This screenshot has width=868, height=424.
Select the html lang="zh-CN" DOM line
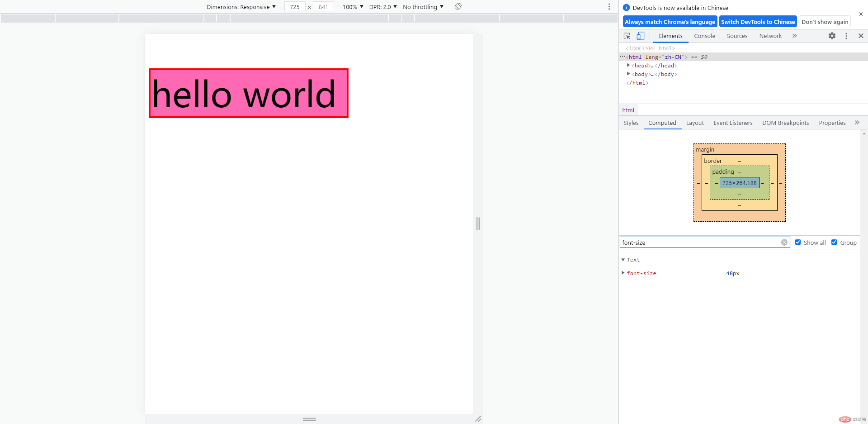[743, 57]
